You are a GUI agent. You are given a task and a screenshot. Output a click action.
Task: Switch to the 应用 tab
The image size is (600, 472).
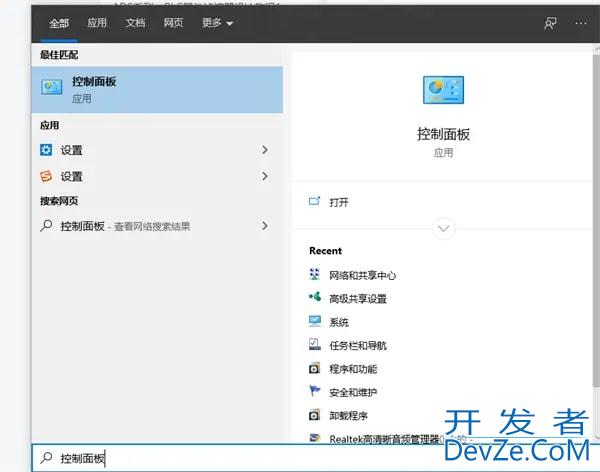tap(97, 23)
